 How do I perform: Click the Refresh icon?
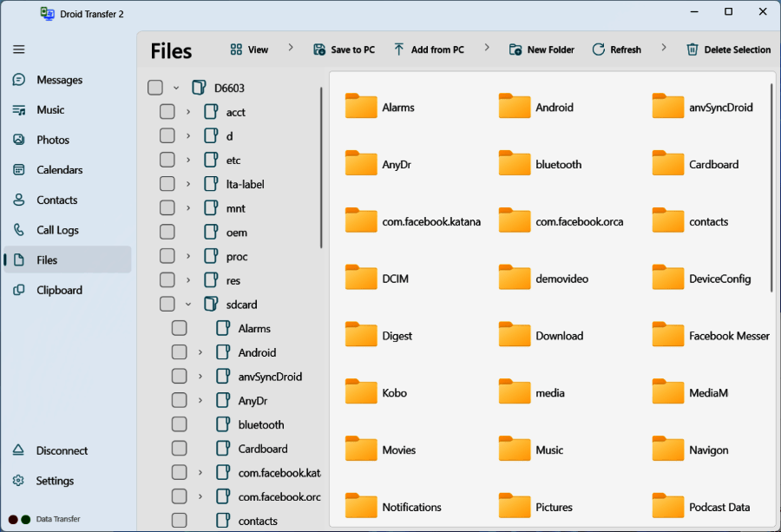(x=599, y=49)
